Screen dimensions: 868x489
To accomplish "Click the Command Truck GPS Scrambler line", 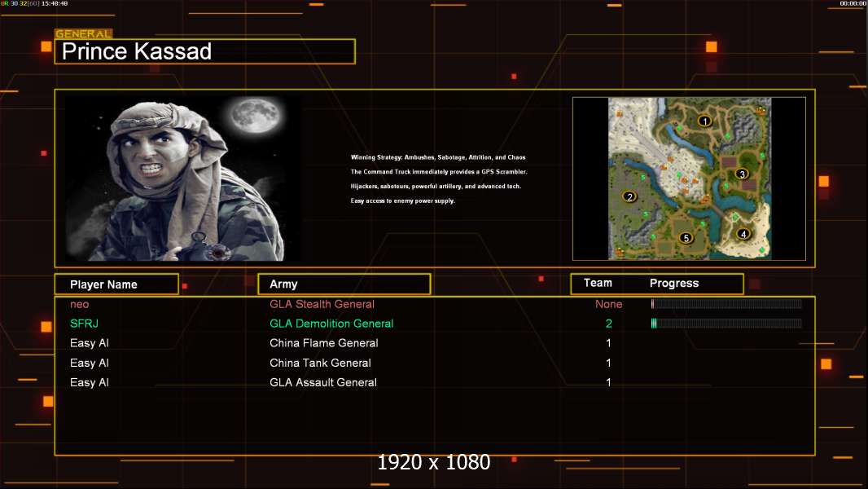I will coord(439,172).
